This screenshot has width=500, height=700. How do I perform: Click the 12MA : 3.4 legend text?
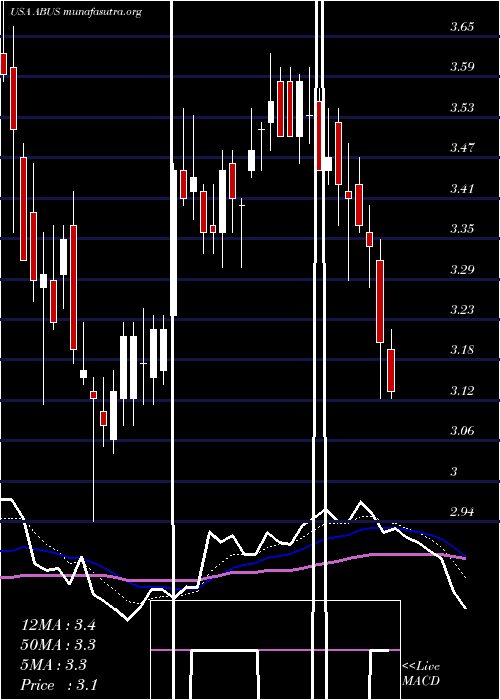point(58,625)
